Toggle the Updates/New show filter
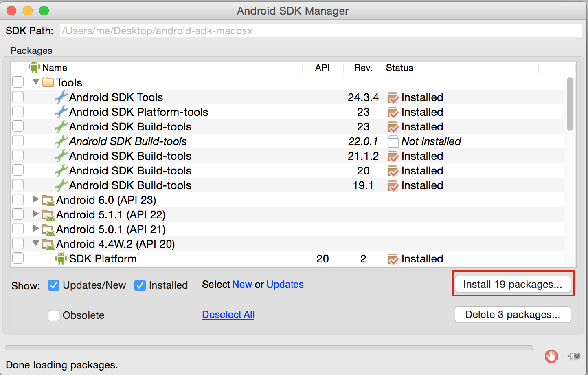The height and width of the screenshot is (375, 588). [54, 285]
